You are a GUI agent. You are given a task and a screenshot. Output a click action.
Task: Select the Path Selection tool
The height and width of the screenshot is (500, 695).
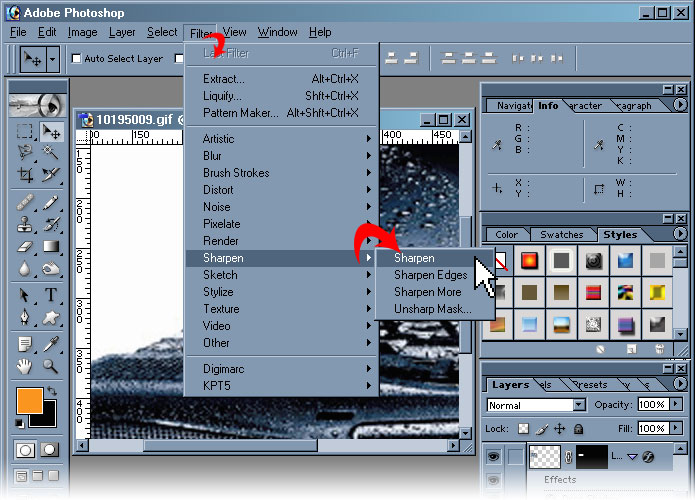pos(24,295)
